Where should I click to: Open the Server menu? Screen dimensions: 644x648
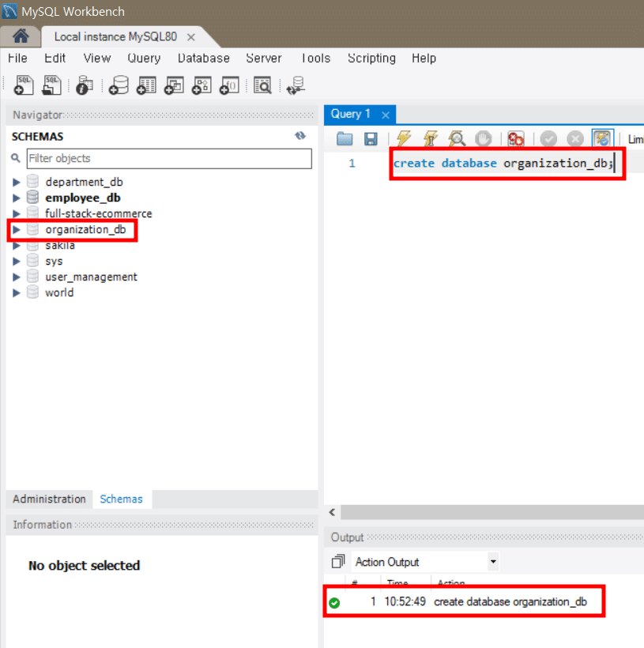tap(264, 58)
